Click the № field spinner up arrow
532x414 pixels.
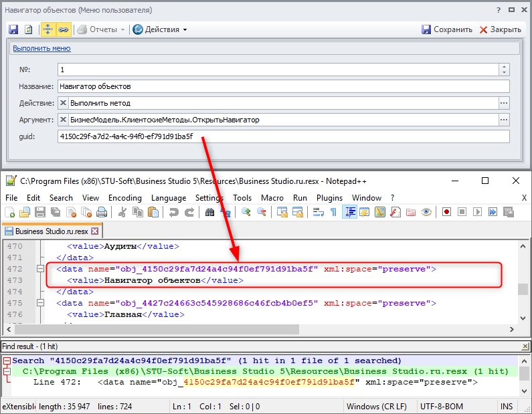(504, 67)
